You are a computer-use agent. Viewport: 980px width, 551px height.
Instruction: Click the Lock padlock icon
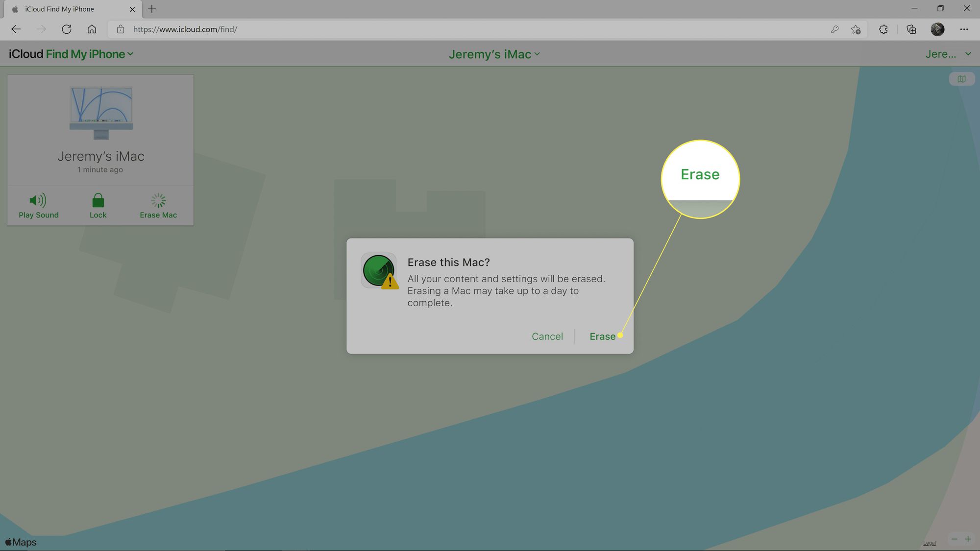click(x=98, y=200)
